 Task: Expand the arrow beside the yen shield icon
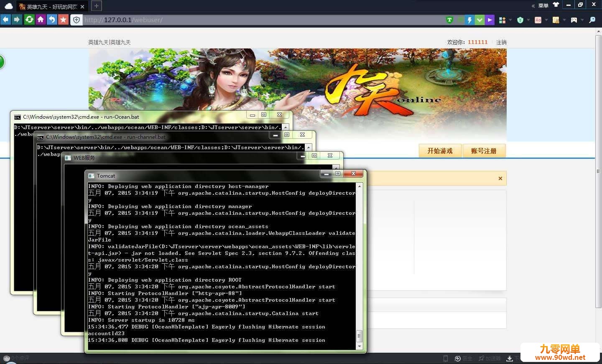pos(528,20)
